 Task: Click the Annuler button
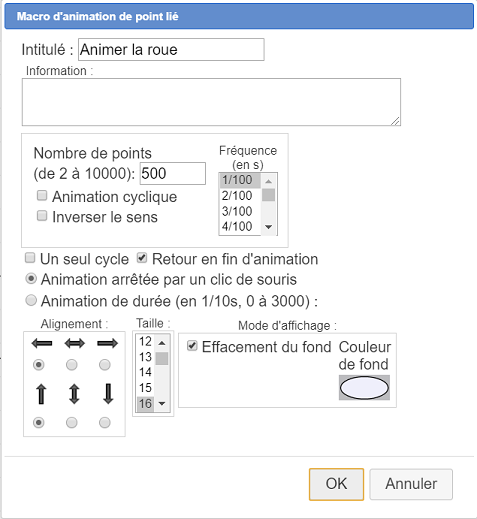click(x=411, y=484)
